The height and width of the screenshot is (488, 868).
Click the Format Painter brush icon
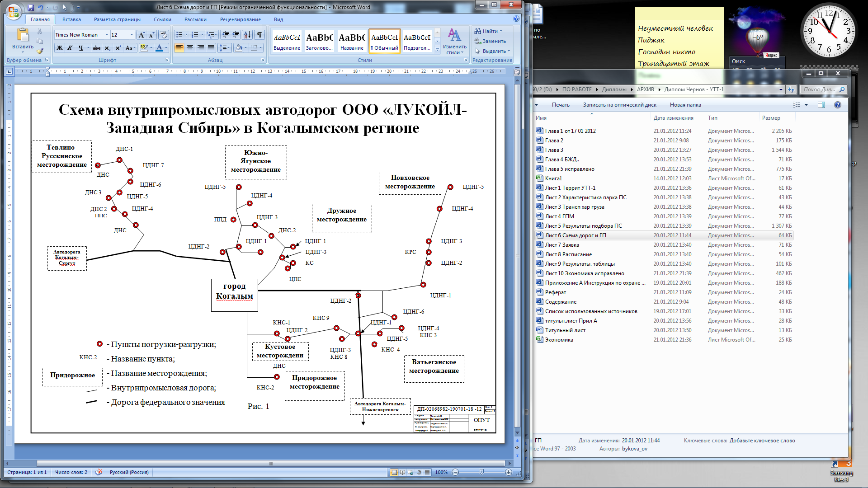[x=40, y=51]
